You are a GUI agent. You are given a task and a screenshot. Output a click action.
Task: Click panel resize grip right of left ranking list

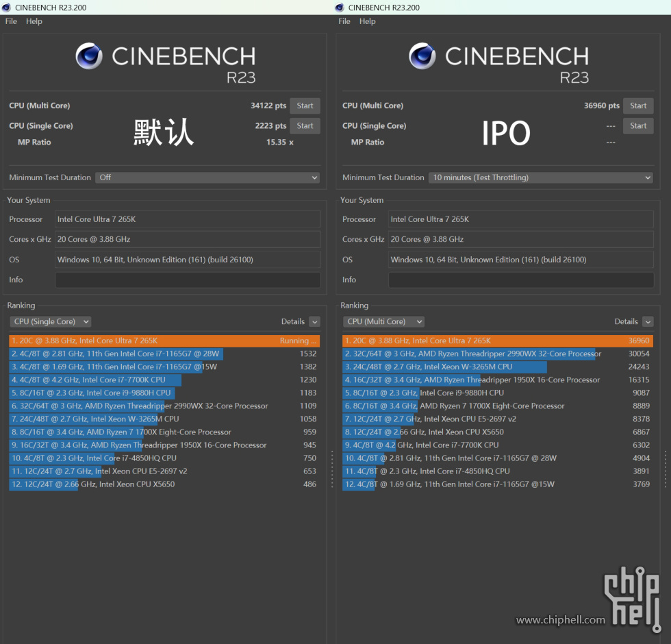[332, 469]
